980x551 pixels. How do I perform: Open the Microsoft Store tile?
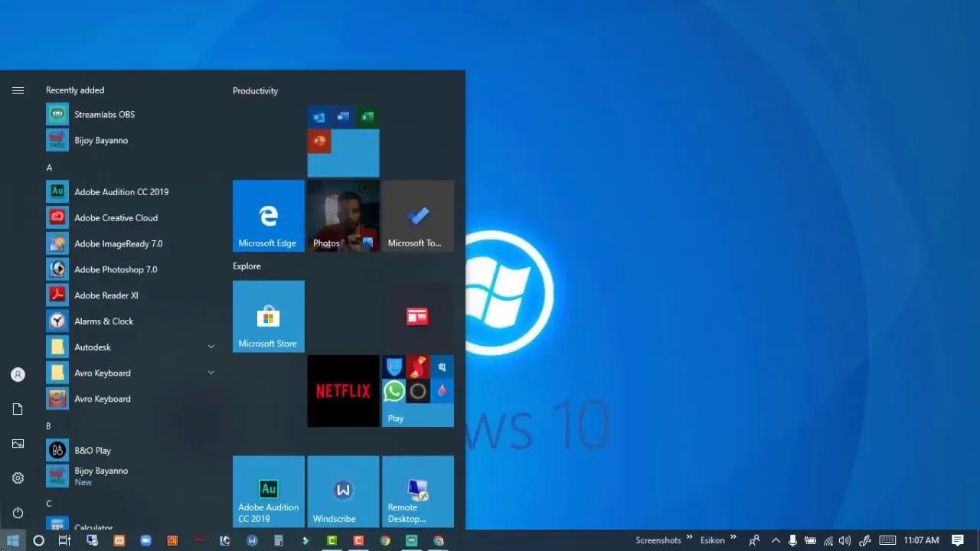pyautogui.click(x=268, y=316)
